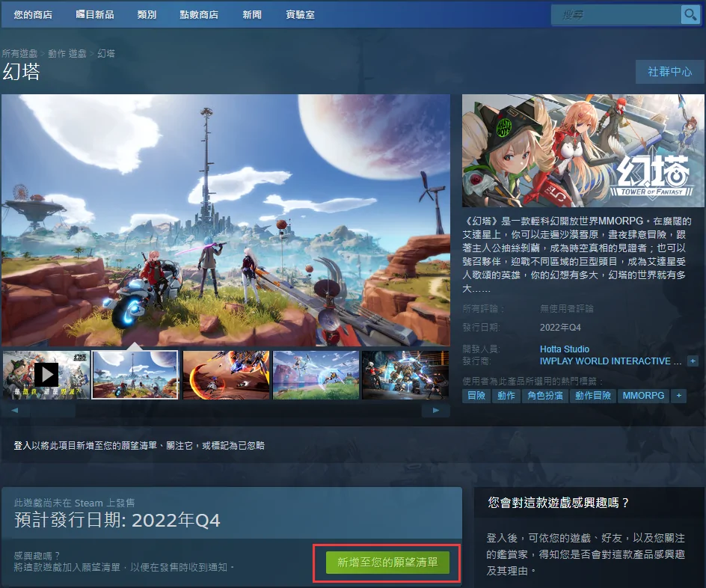Open 矚目新品 menu

point(94,15)
